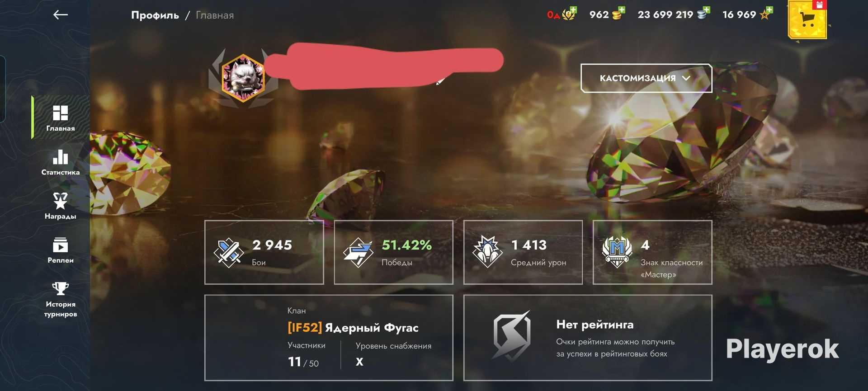Open История турниров trophy section
Screen dimensions: 868x391
60,300
